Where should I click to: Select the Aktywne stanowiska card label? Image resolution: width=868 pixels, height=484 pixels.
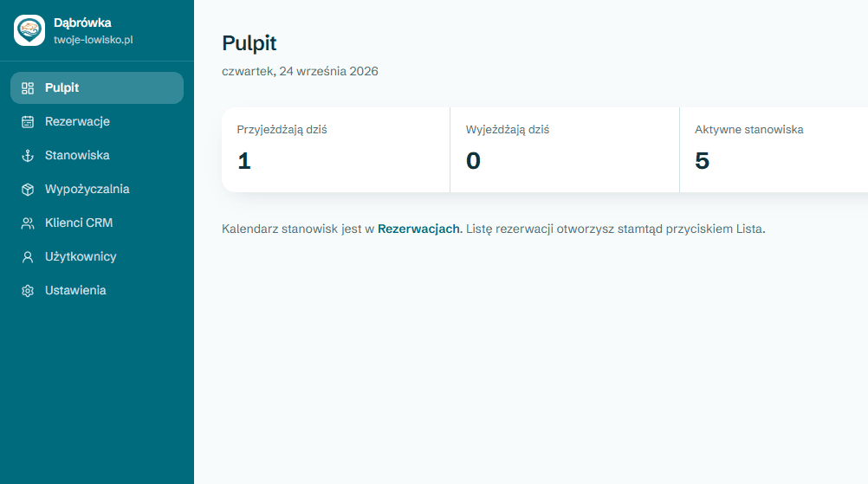click(749, 129)
